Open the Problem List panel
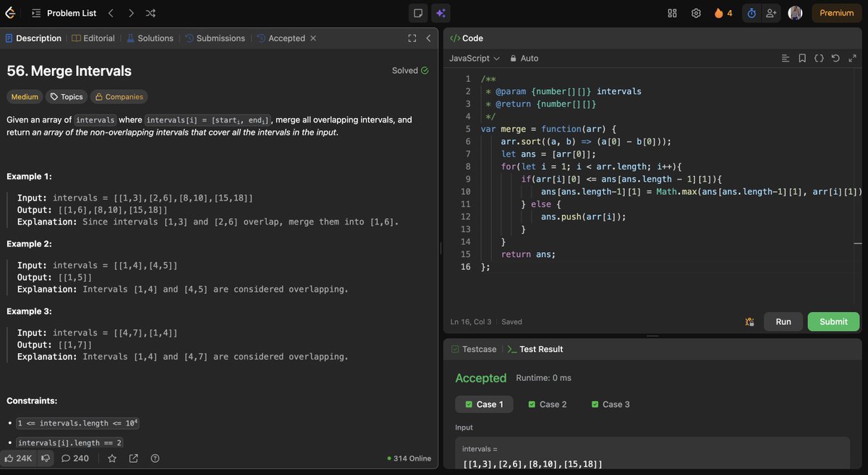This screenshot has height=475, width=868. tap(64, 13)
